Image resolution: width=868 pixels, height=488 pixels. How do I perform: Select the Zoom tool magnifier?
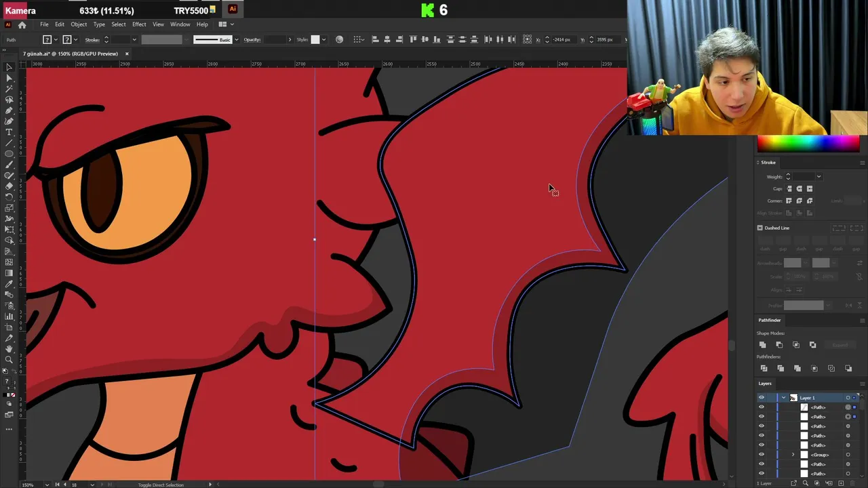pyautogui.click(x=9, y=360)
